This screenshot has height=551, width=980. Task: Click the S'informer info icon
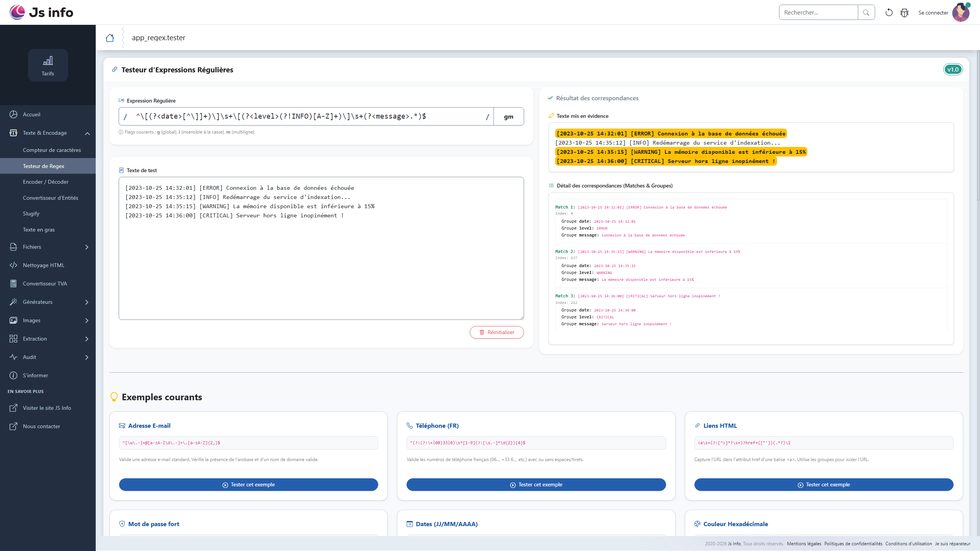(x=13, y=375)
